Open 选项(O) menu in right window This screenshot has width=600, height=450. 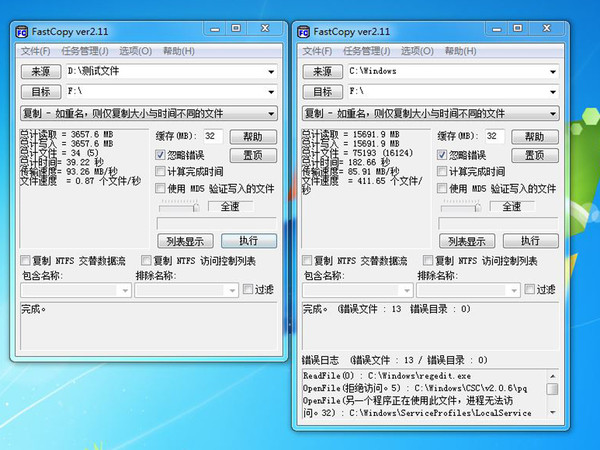[417, 51]
